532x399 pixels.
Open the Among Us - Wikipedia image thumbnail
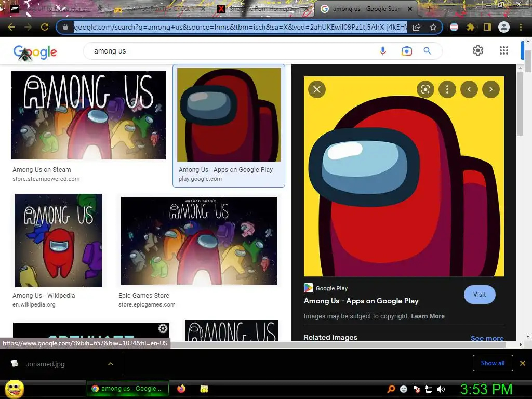pos(58,241)
